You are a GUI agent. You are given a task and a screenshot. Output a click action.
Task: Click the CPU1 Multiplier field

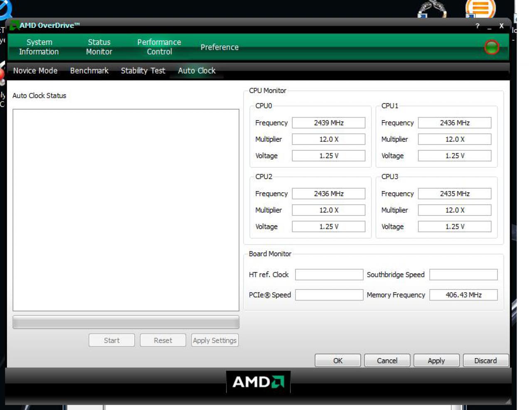455,139
